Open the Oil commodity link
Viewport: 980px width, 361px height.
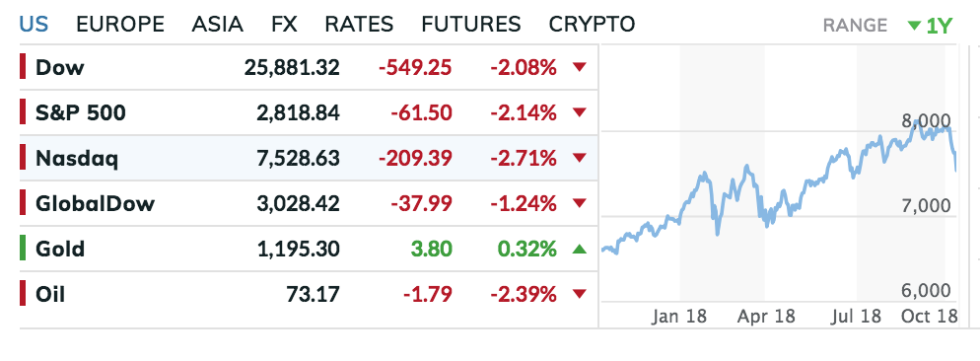tap(50, 295)
